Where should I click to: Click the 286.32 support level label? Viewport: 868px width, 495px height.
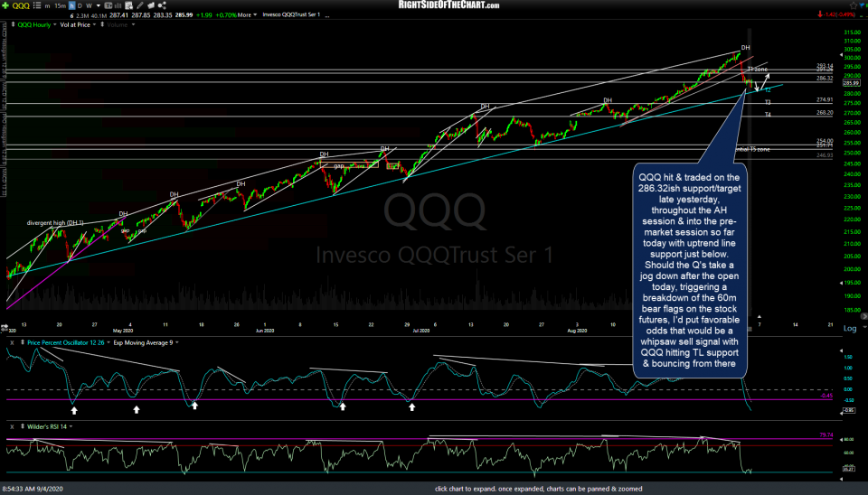825,79
